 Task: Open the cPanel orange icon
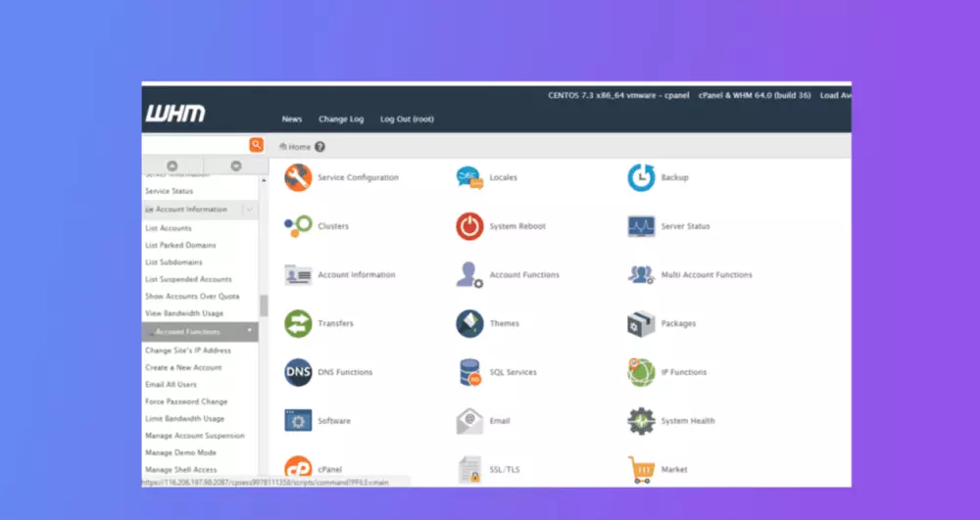click(298, 469)
